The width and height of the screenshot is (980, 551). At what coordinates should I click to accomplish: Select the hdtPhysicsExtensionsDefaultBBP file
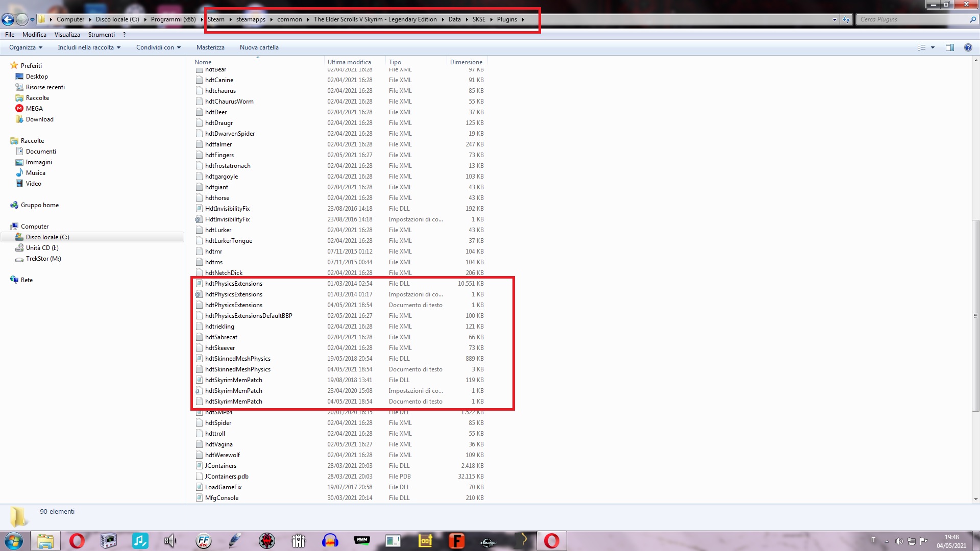tap(339, 316)
